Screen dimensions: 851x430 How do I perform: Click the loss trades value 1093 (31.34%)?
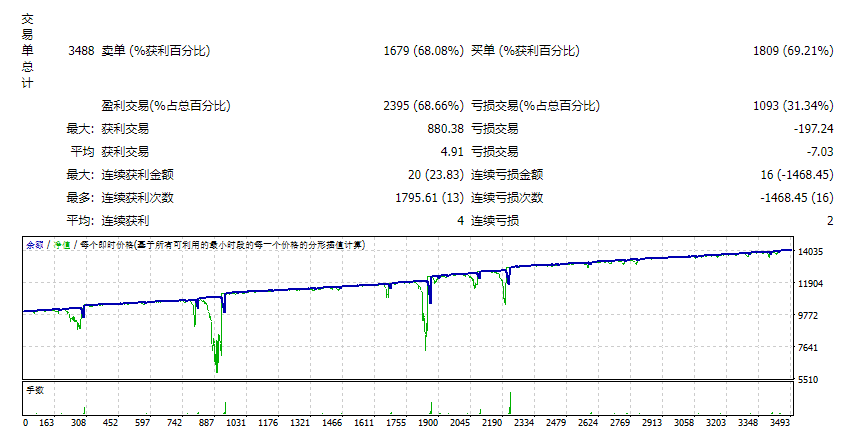[793, 105]
